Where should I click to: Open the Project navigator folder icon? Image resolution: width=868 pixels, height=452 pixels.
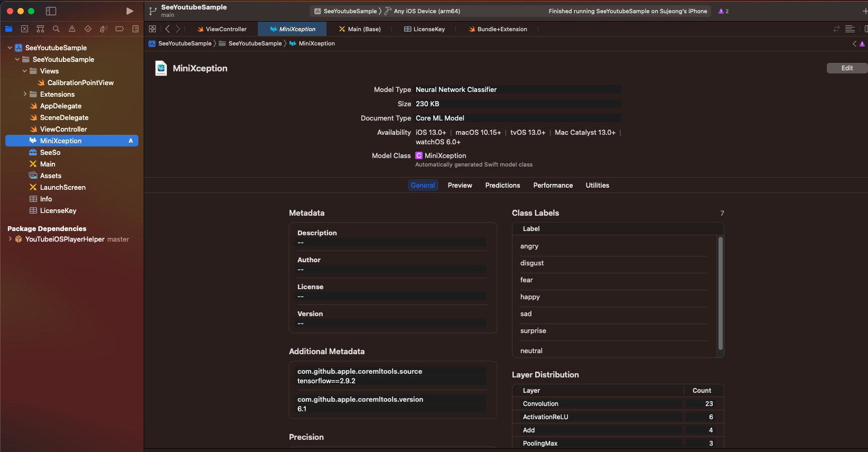click(x=8, y=29)
